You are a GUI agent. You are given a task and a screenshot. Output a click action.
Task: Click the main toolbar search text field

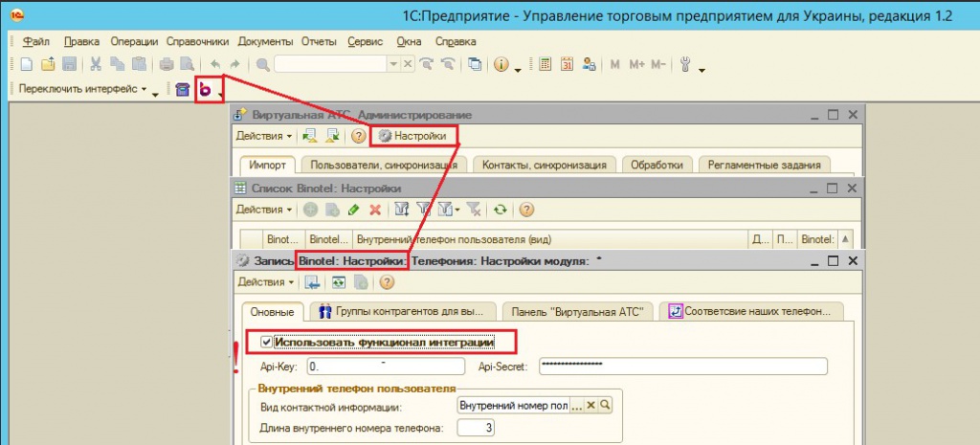(330, 64)
